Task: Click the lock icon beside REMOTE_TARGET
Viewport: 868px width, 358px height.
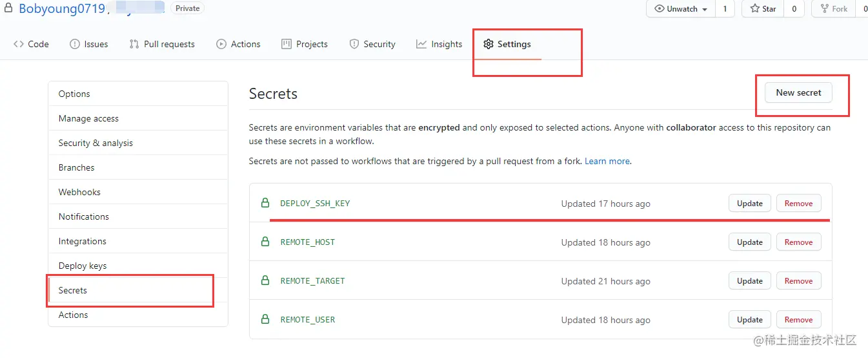Action: 265,281
